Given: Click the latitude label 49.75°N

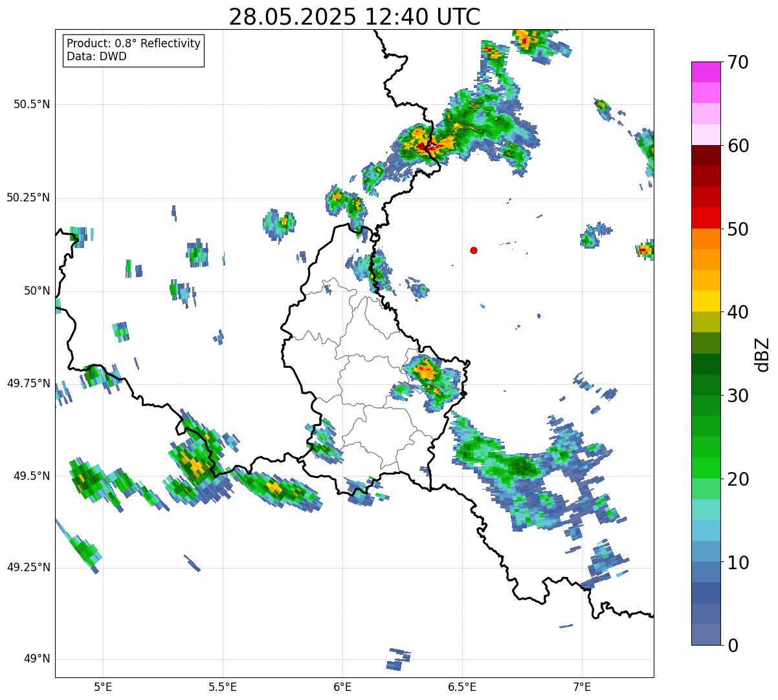Looking at the screenshot, I should pos(28,383).
